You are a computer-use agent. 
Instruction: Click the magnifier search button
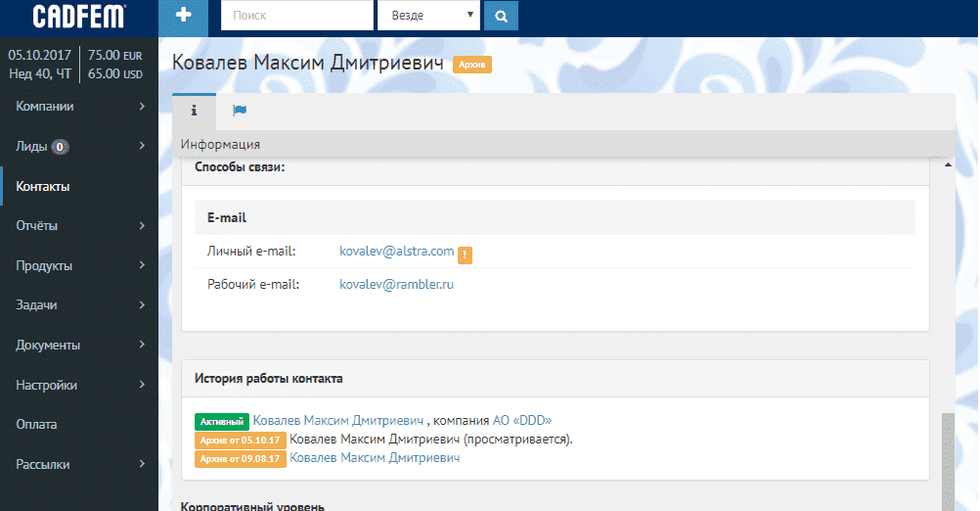tap(501, 16)
